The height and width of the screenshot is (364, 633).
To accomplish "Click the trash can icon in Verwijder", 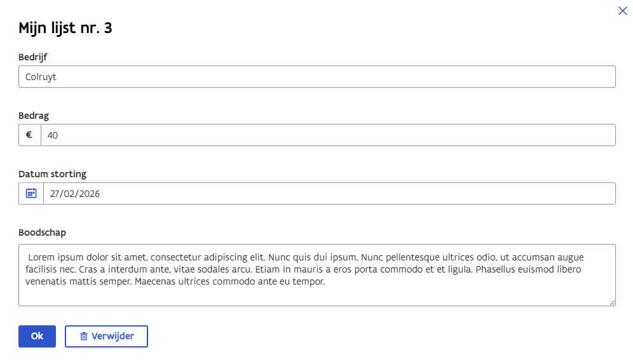I will [x=83, y=337].
